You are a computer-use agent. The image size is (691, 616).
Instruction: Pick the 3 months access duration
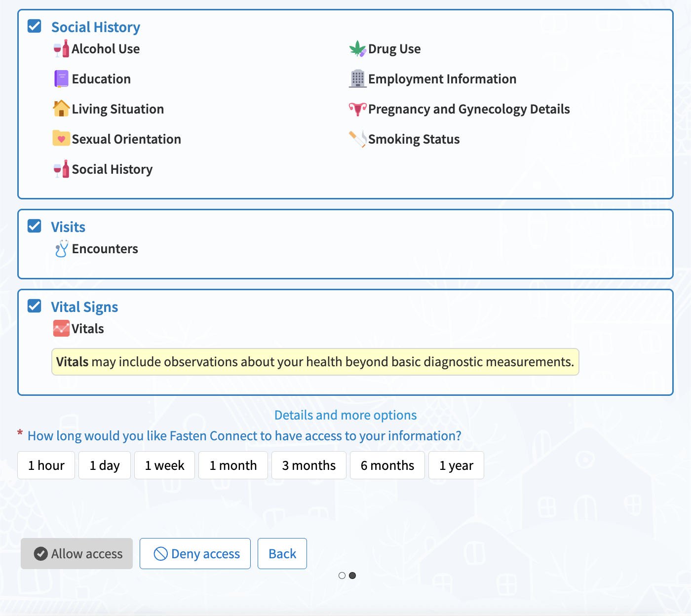pos(309,465)
